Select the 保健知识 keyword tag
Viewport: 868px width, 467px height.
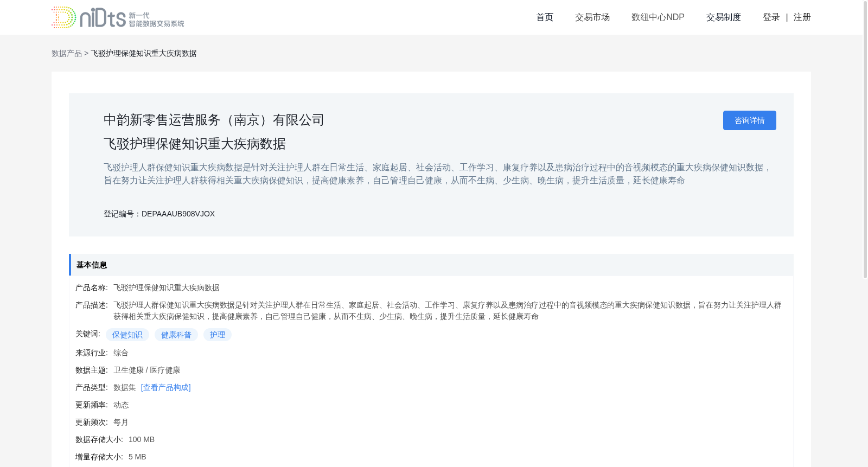coord(127,335)
